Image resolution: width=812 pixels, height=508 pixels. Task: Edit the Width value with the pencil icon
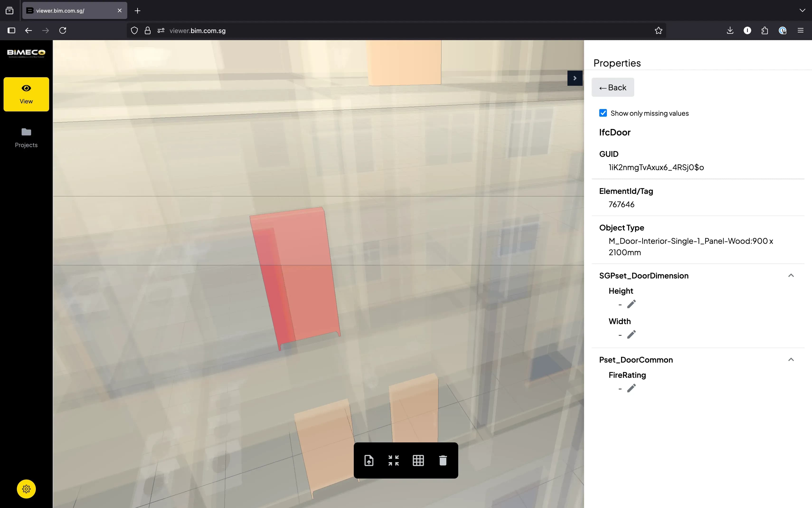click(631, 334)
